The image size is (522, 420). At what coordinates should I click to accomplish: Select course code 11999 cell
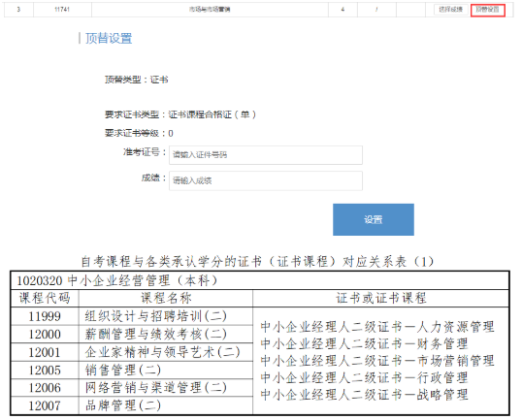point(45,316)
